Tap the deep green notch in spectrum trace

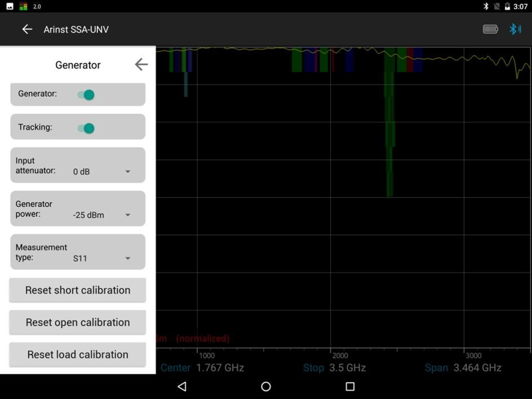pos(389,141)
